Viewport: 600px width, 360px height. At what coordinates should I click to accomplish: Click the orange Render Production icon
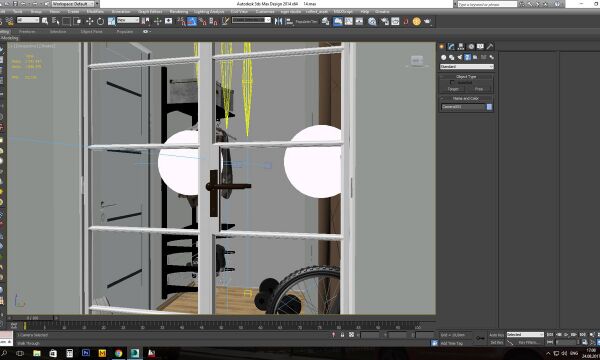[416, 21]
